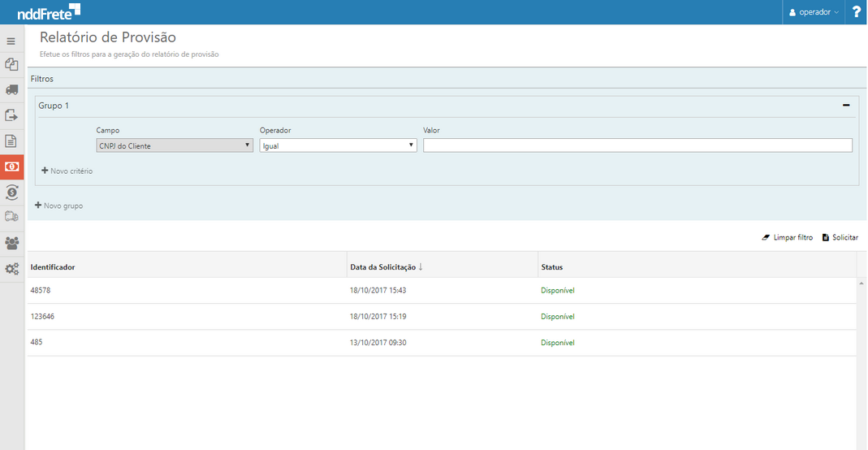This screenshot has width=868, height=450.
Task: Open the Campo dropdown showing CNPJ do Cliente
Action: point(175,145)
